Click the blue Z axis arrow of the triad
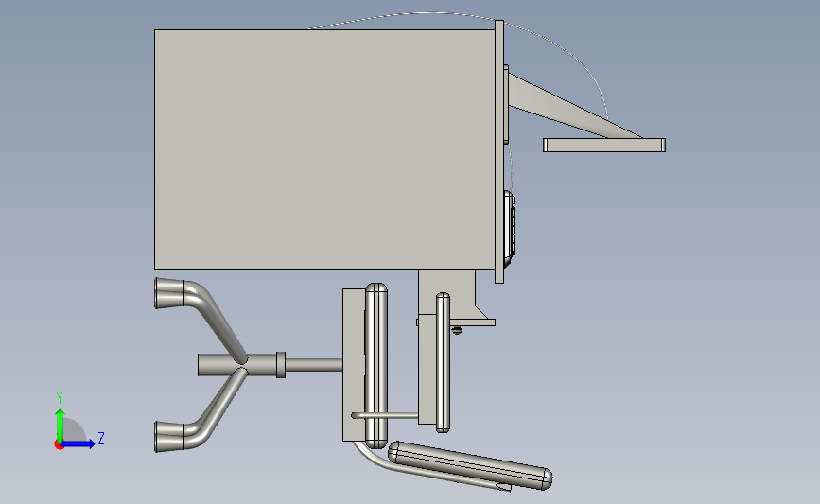This screenshot has width=820, height=504. pyautogui.click(x=79, y=443)
